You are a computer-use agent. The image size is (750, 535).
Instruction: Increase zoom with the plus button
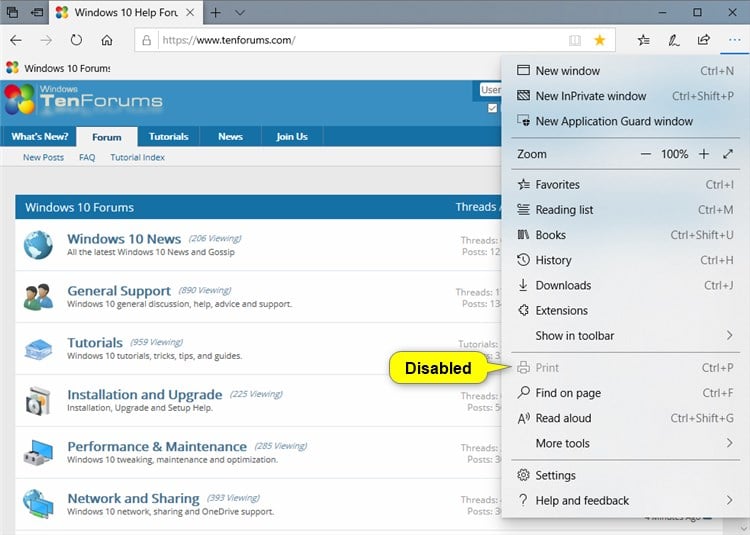click(x=704, y=154)
